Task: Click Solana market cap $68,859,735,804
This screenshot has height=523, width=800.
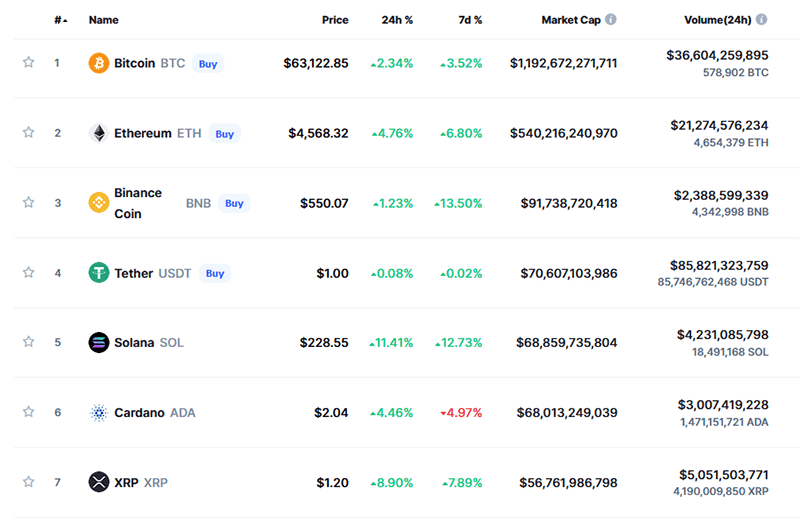Action: click(566, 342)
